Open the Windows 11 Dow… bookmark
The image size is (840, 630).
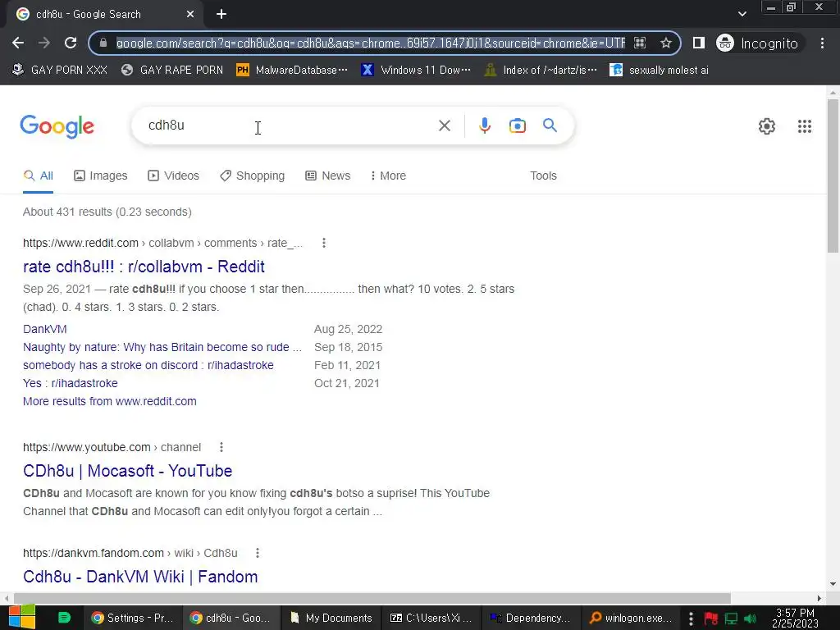[x=416, y=71]
